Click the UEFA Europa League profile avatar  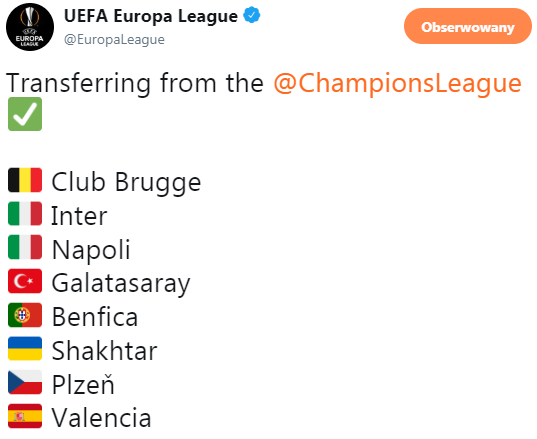click(x=30, y=27)
